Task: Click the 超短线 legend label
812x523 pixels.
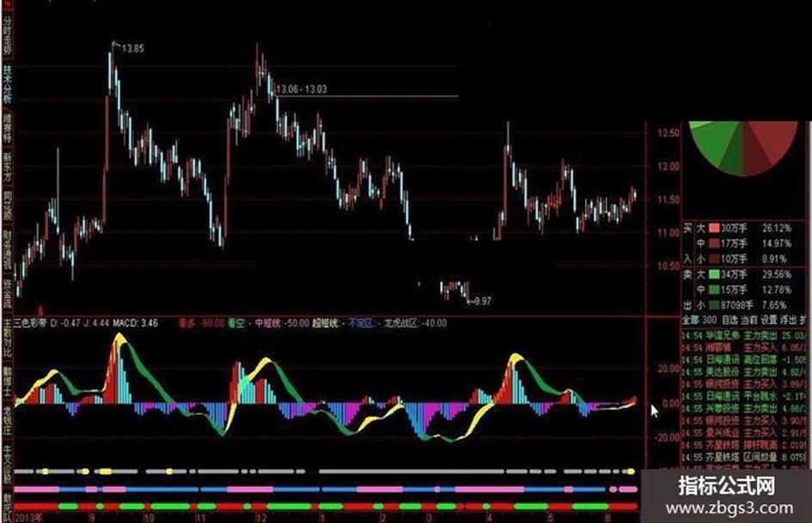Action: pyautogui.click(x=324, y=323)
